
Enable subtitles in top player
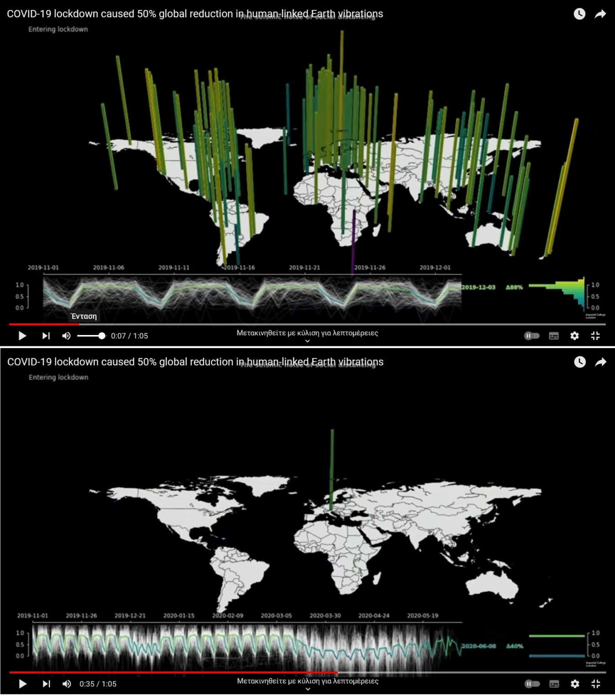click(x=553, y=336)
